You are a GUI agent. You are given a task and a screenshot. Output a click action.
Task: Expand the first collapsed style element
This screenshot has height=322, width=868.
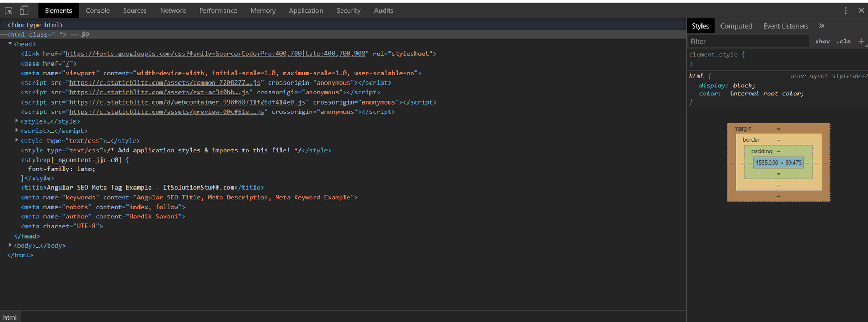tap(17, 121)
